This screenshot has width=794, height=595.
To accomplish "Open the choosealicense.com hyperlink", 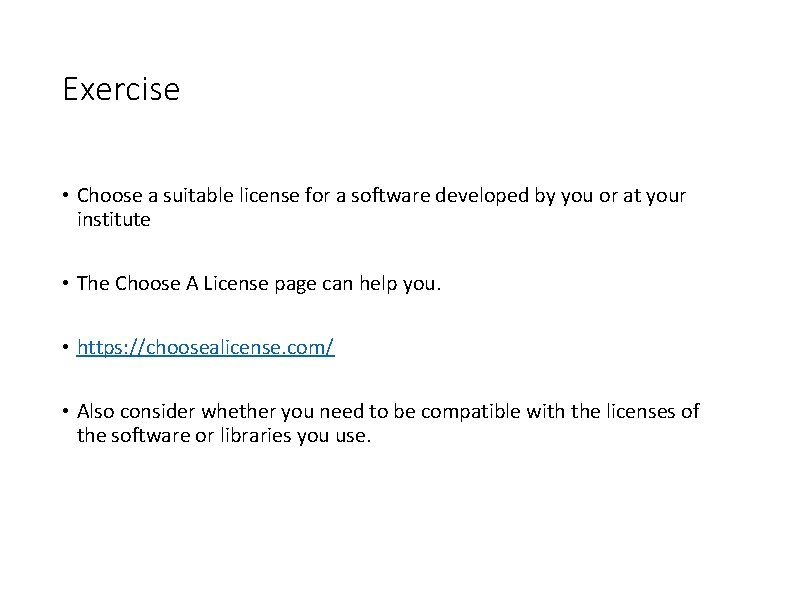I will (206, 347).
